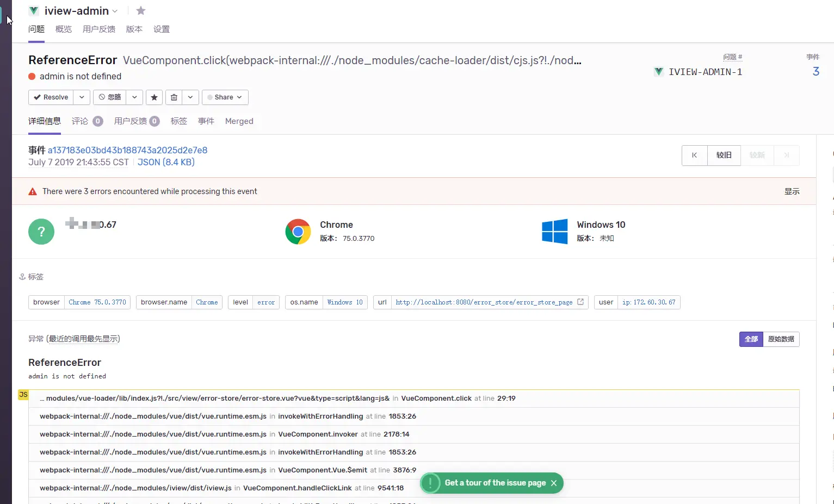This screenshot has height=504, width=834.
Task: Click the Windows 10 logo
Action: [x=555, y=232]
